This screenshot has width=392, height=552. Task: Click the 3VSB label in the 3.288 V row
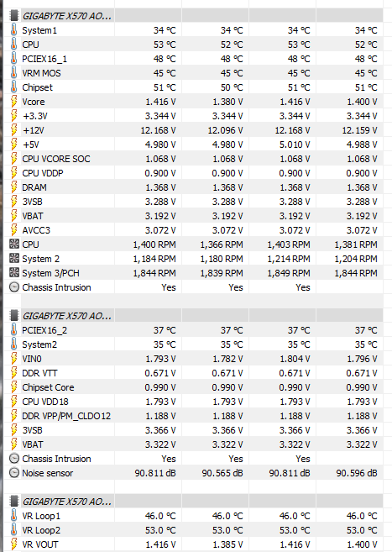pyautogui.click(x=33, y=202)
